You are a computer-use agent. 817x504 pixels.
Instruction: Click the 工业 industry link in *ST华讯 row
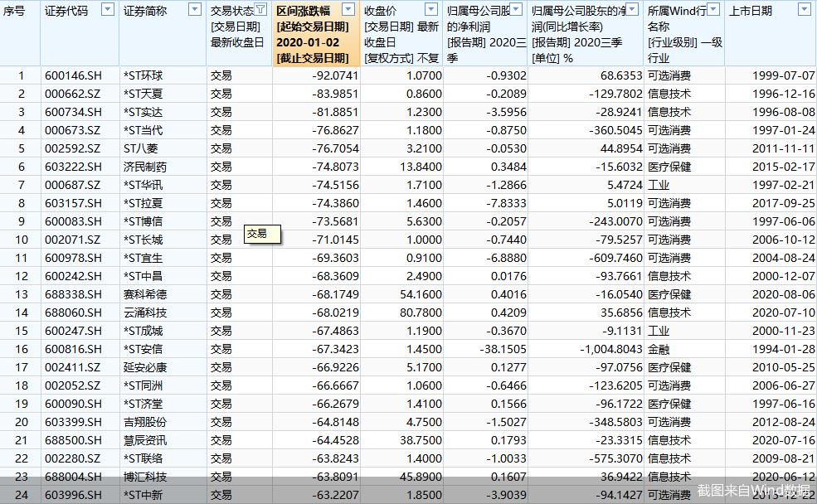tap(659, 185)
